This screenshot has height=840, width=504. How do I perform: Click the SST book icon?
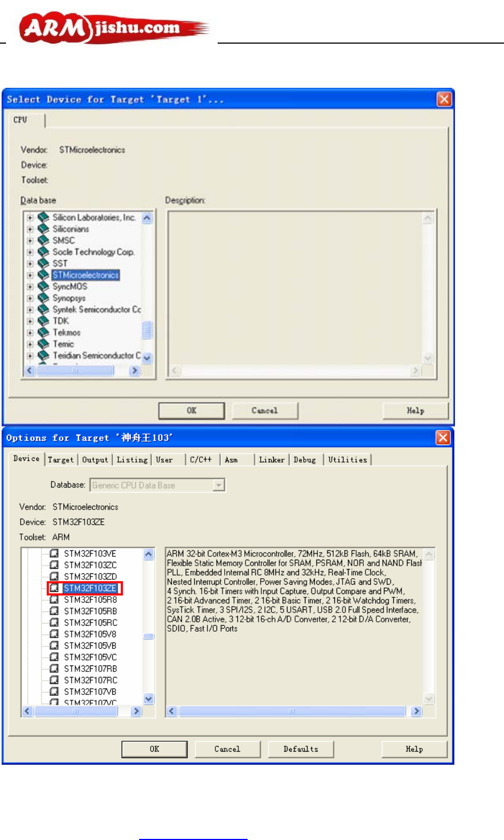pyautogui.click(x=43, y=263)
